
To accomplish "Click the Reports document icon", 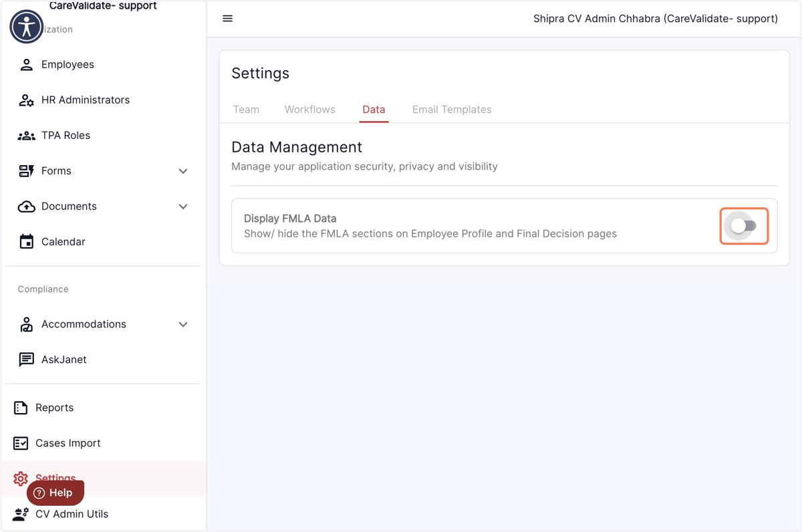I will point(21,408).
